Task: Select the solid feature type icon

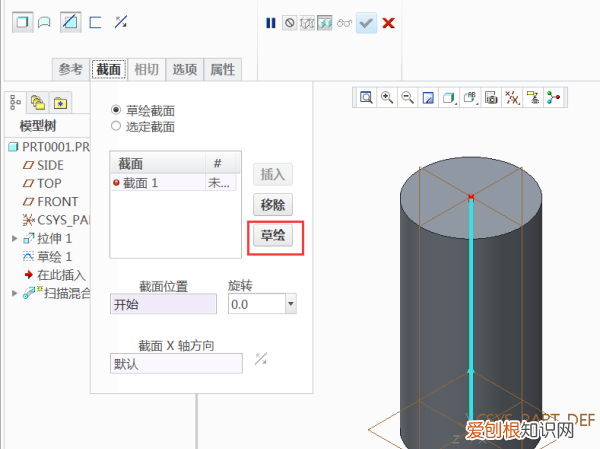Action: 22,22
